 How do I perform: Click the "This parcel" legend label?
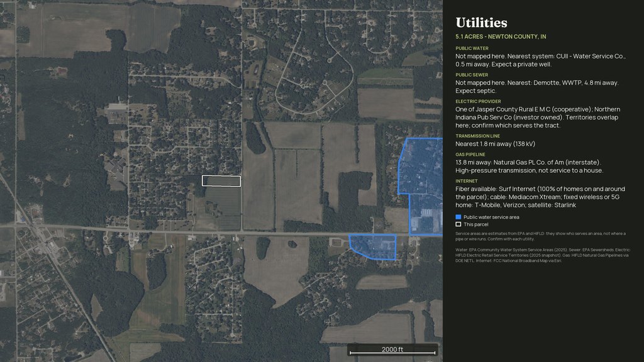point(476,224)
